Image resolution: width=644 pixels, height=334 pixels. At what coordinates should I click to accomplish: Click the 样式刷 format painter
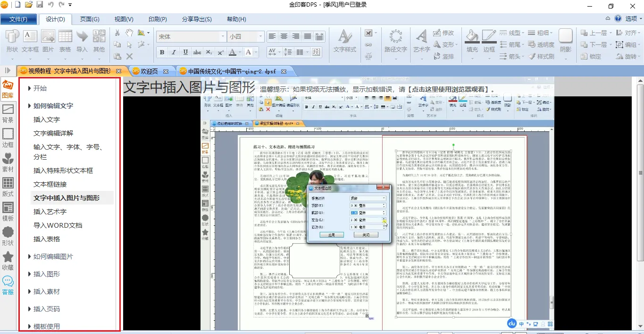click(x=541, y=56)
